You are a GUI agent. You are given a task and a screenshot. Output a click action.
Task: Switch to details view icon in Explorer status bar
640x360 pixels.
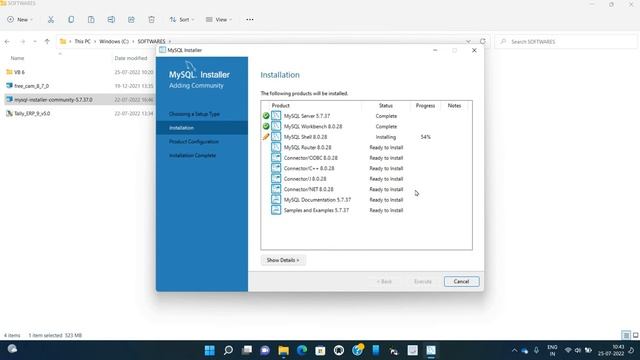click(626, 335)
